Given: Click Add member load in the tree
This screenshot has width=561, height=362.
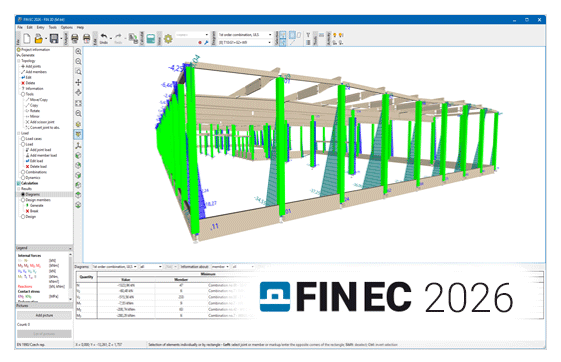Looking at the screenshot, I should 43,155.
